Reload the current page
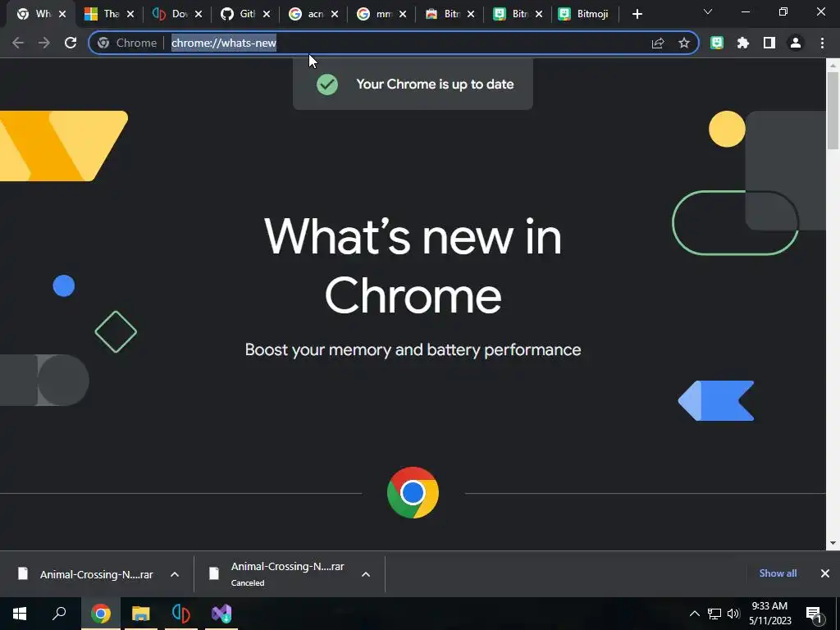 click(71, 43)
